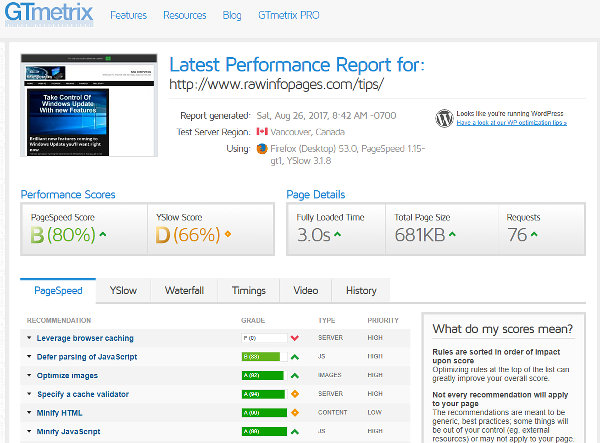Expand Specify a cache validator arrow
Viewport: 600px width, 443px height.
point(29,394)
